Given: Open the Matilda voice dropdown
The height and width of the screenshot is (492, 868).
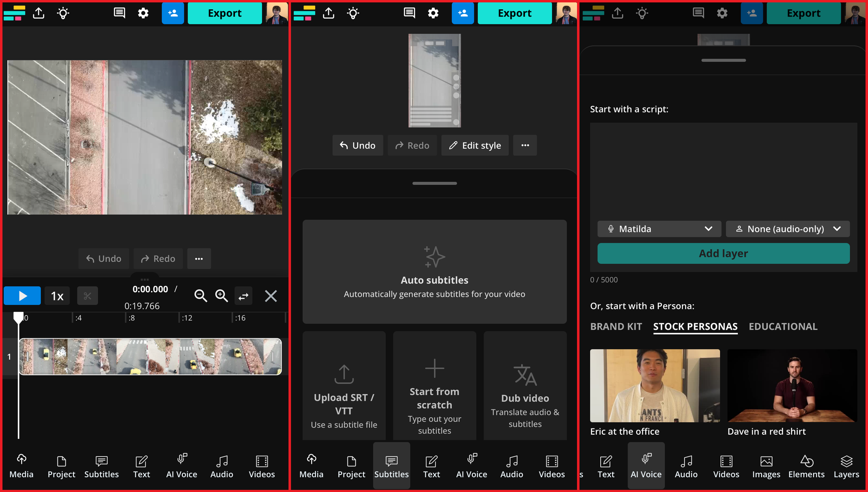Looking at the screenshot, I should pos(659,229).
